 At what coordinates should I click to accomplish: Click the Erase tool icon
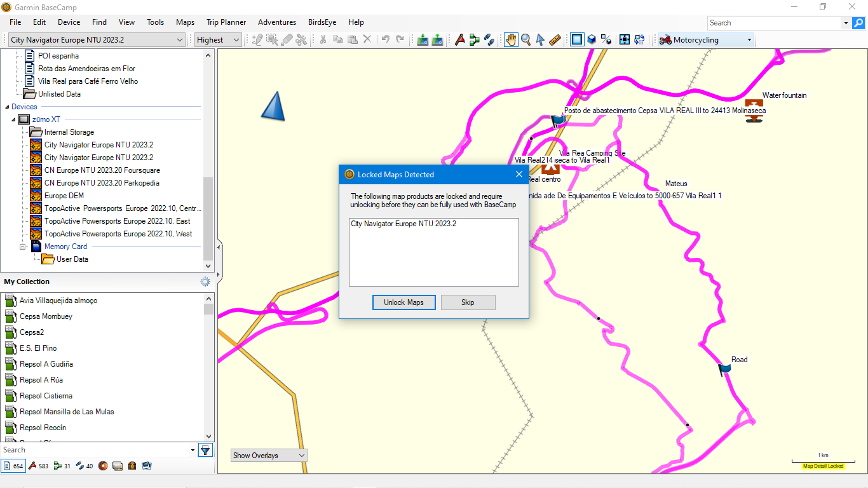287,39
